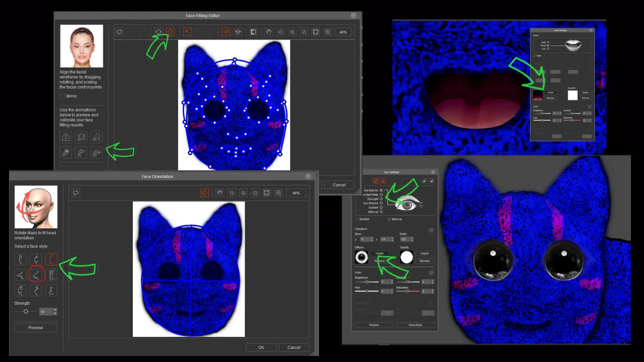Adjust the Strength slider in Face Orientation
This screenshot has width=644, height=362.
tap(26, 312)
